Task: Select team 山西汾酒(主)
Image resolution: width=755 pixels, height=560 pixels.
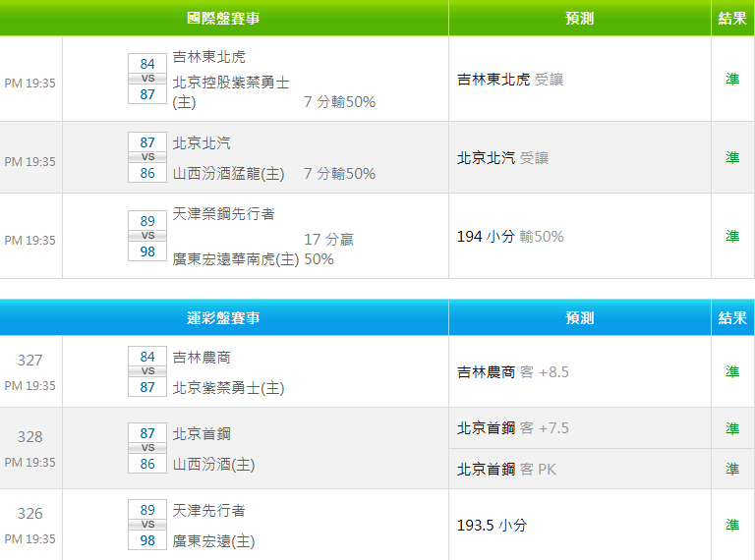Action: 213,465
